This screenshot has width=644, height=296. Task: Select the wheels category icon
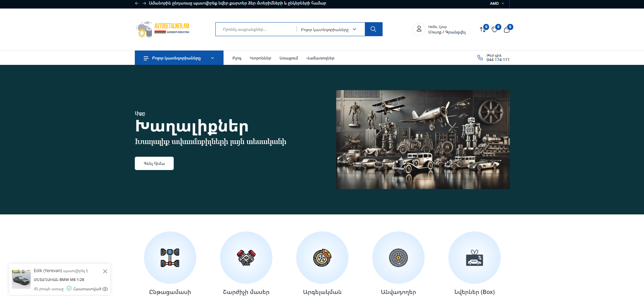398,257
